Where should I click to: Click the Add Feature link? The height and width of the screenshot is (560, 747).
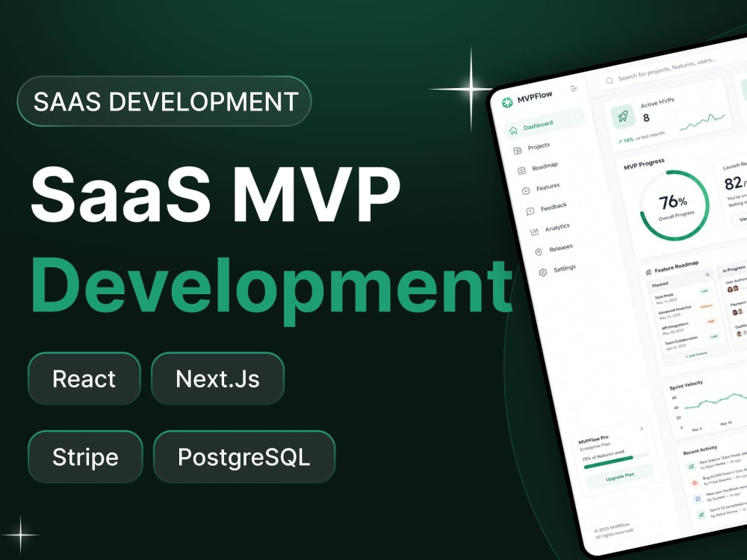[x=696, y=355]
